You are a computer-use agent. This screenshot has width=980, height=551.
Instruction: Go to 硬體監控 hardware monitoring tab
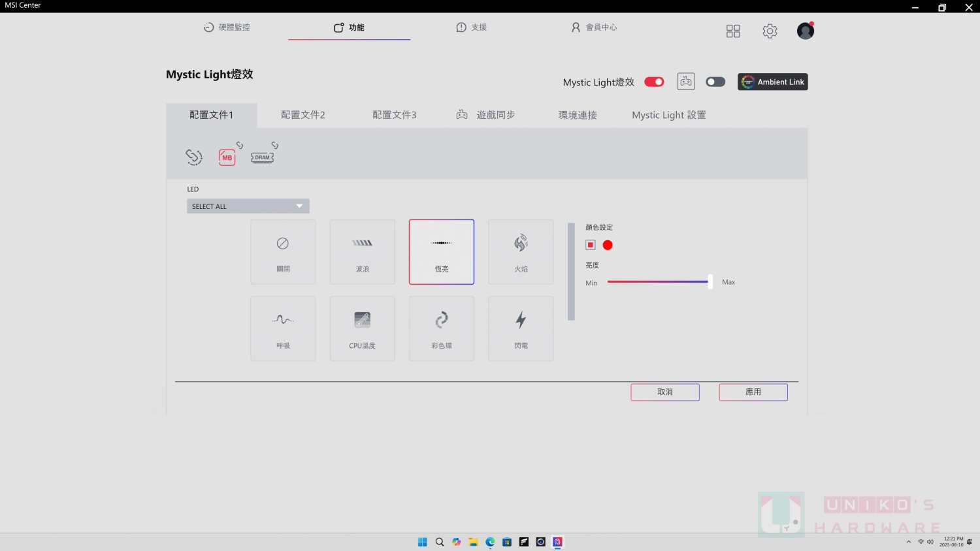tap(227, 27)
